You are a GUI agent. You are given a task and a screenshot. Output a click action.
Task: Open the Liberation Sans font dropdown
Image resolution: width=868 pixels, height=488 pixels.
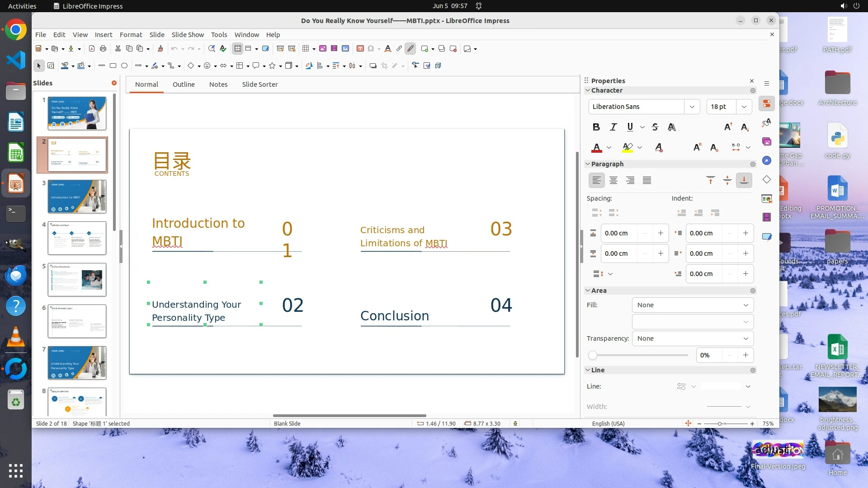pos(692,107)
